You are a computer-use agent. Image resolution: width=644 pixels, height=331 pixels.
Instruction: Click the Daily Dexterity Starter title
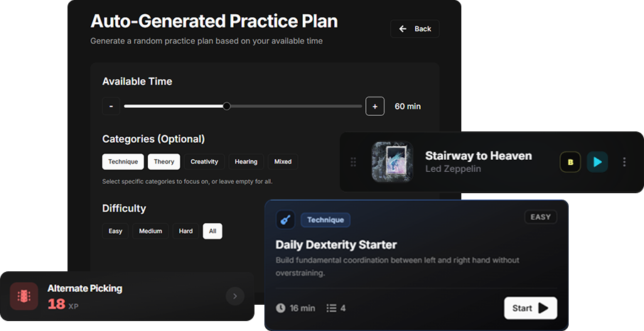336,245
